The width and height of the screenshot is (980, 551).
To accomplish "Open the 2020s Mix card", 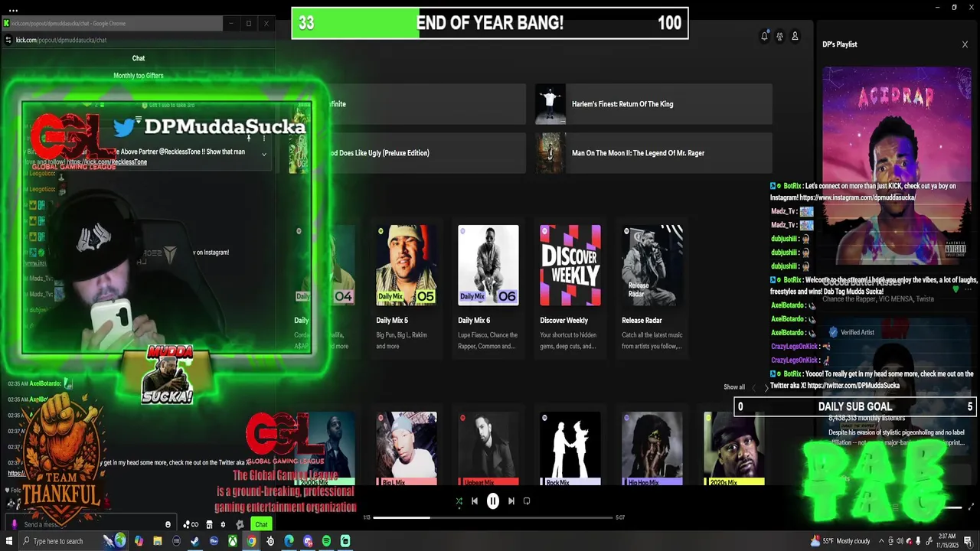I will click(x=734, y=449).
